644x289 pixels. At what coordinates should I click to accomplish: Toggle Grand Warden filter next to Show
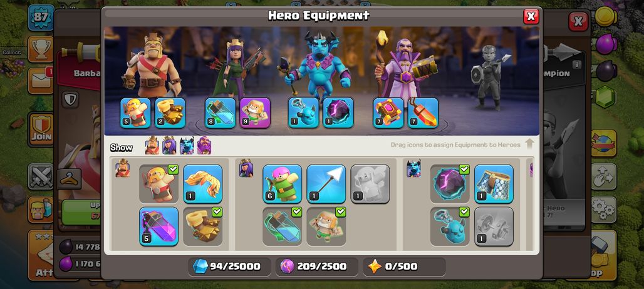pyautogui.click(x=204, y=146)
